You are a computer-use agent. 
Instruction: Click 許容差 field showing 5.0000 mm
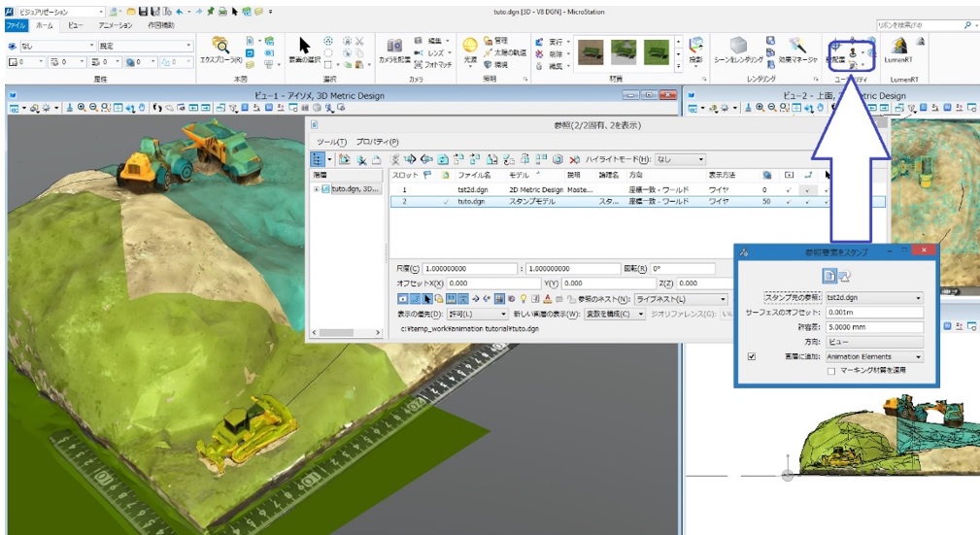(874, 327)
